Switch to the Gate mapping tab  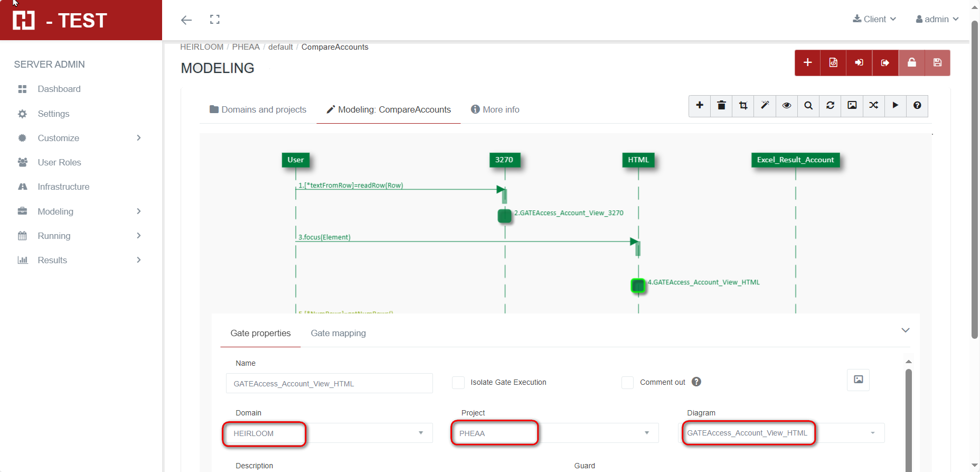(338, 334)
